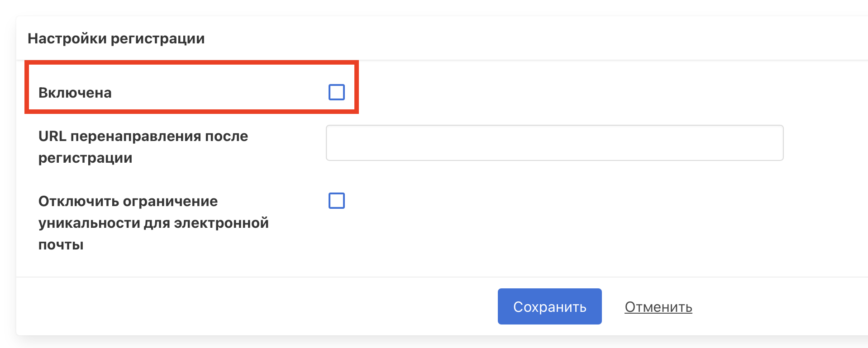868x348 pixels.
Task: Save the registration settings
Action: [549, 306]
